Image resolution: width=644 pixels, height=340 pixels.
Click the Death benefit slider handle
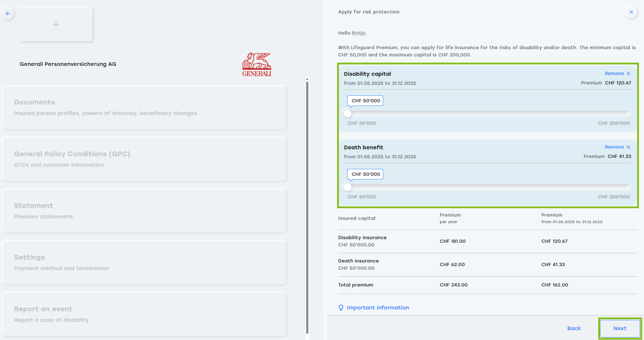[x=348, y=187]
